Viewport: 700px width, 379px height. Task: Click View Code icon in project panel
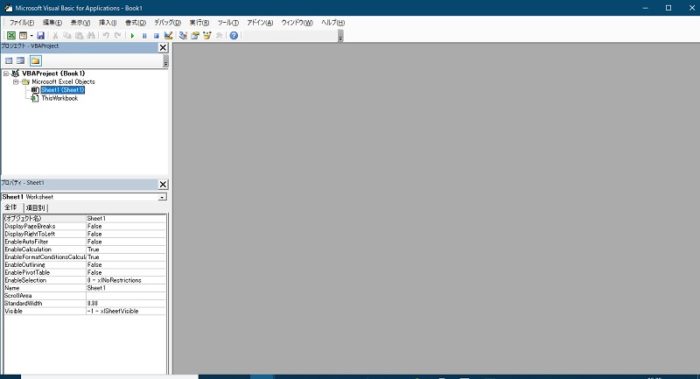9,61
